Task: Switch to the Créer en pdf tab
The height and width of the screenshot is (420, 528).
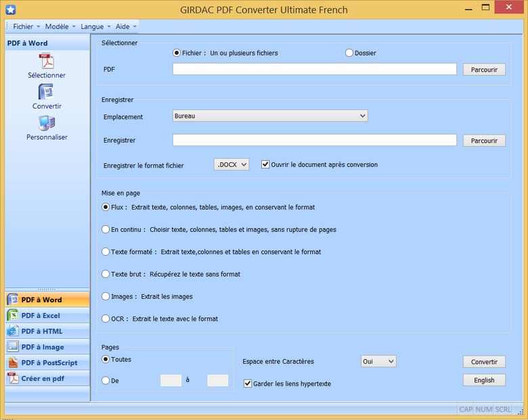Action: point(47,378)
